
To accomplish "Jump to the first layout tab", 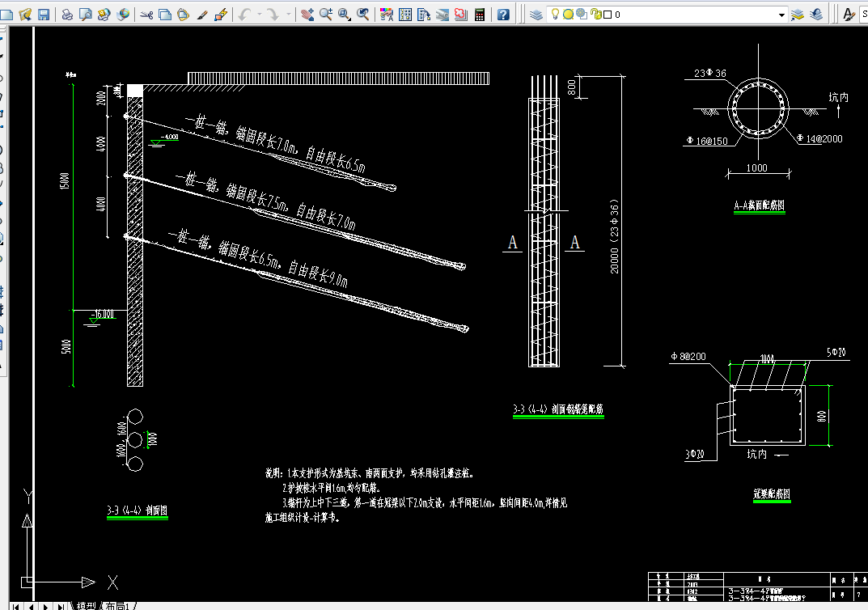I will 16,607.
